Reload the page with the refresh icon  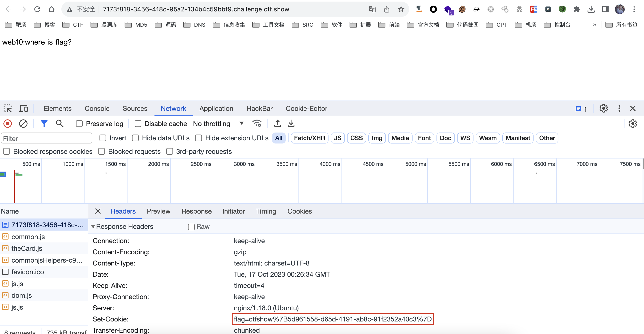click(37, 9)
